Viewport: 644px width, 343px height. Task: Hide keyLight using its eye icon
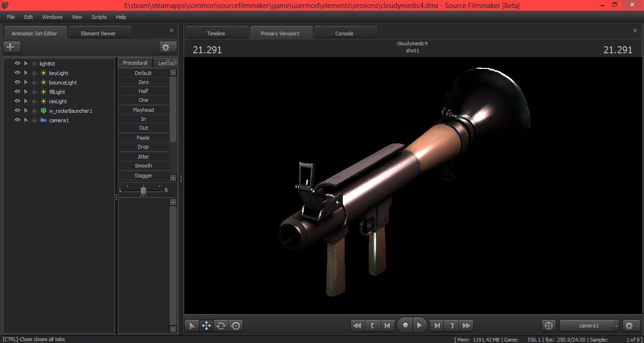[17, 73]
